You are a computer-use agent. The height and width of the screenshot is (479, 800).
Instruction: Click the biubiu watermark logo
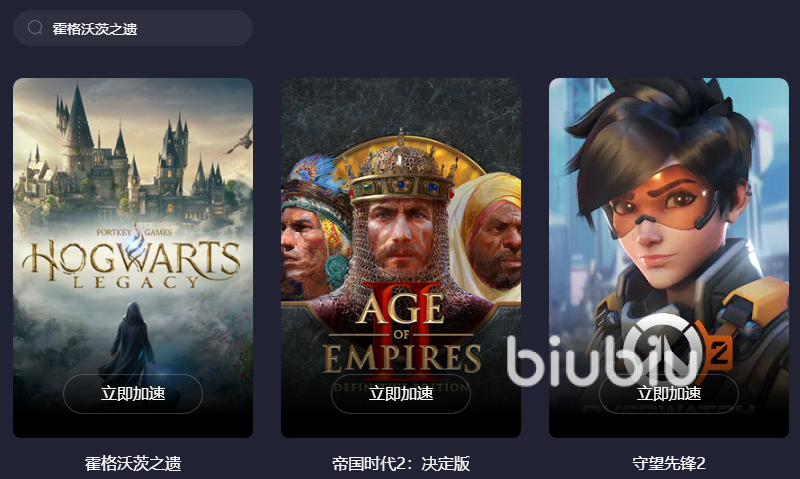[x=603, y=360]
